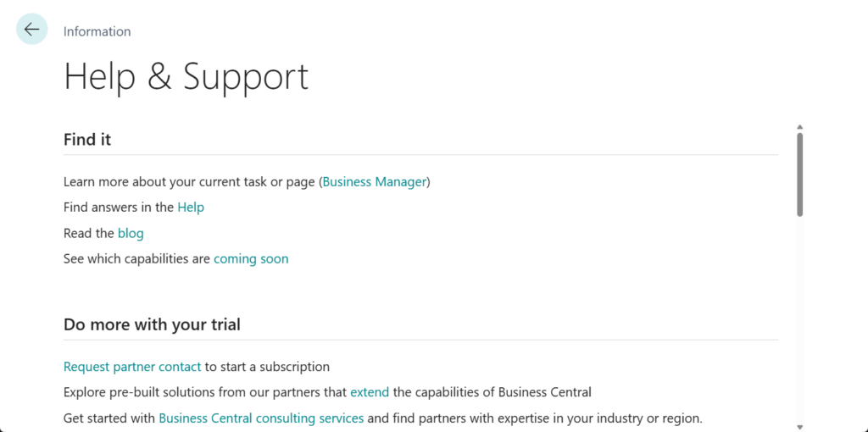Click the scrollbar down arrow

click(799, 426)
